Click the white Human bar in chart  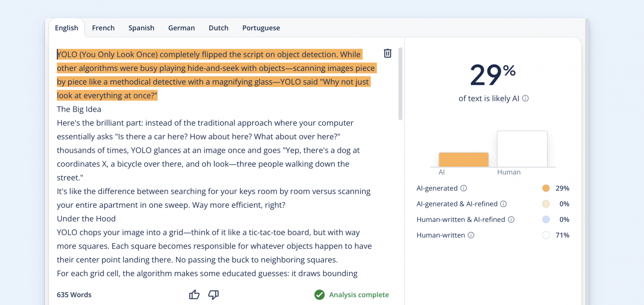tap(522, 149)
